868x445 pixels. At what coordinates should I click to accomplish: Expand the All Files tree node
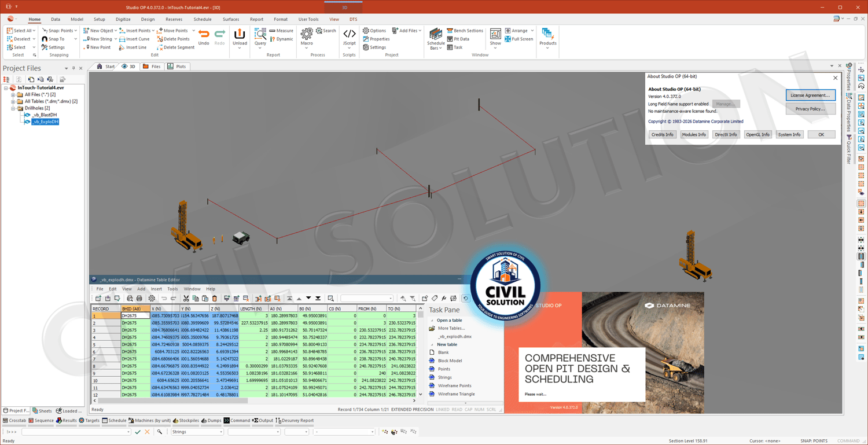[x=13, y=94]
